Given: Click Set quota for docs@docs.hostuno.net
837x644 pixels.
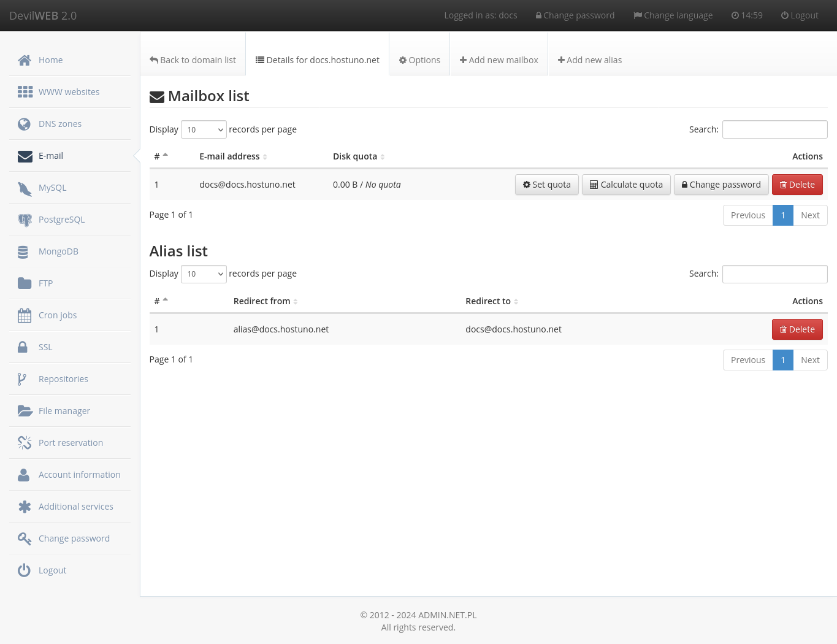Looking at the screenshot, I should (546, 184).
